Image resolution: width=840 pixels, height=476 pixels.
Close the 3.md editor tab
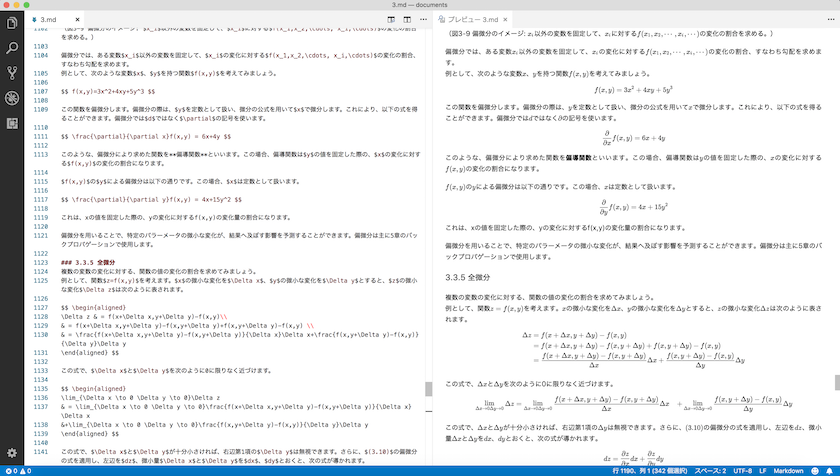pos(77,19)
